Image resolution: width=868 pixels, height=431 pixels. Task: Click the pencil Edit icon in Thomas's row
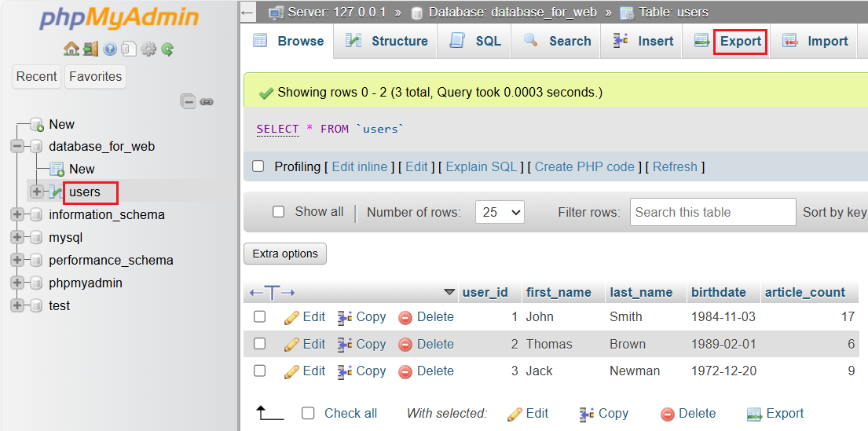(291, 344)
